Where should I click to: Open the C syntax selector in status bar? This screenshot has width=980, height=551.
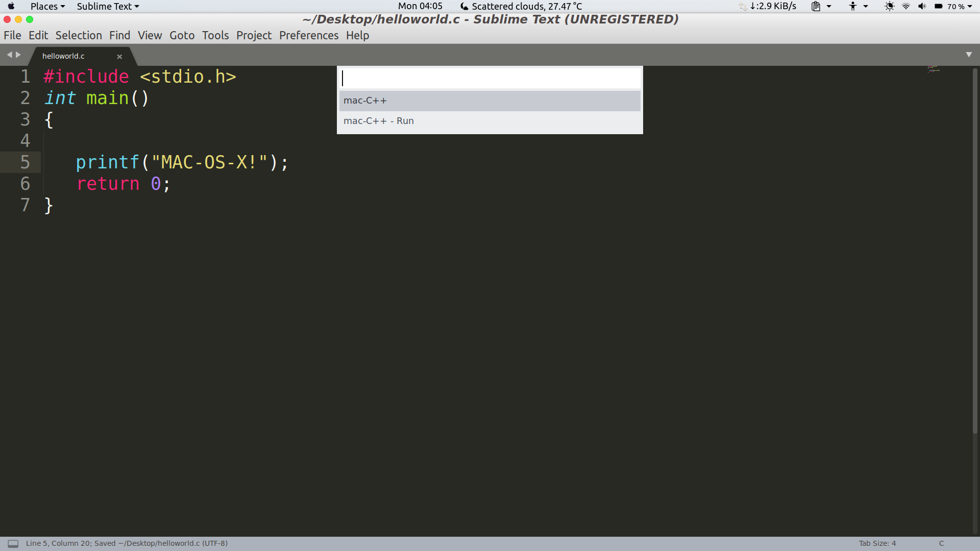pos(941,543)
